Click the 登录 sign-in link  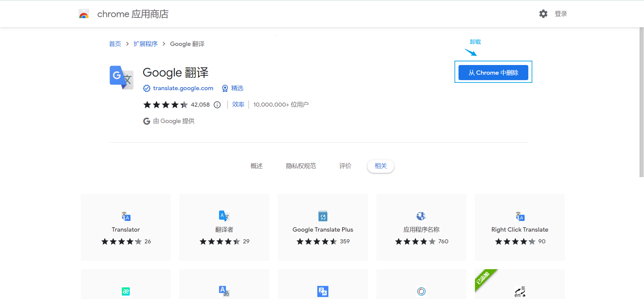click(561, 14)
